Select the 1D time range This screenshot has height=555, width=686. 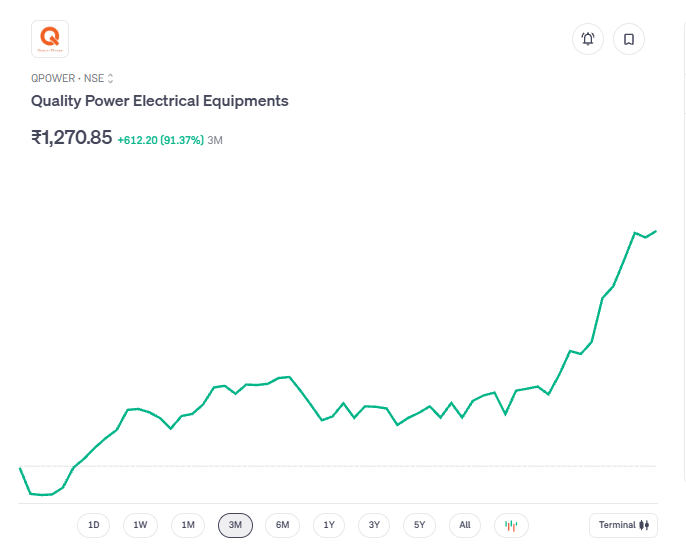coord(94,525)
